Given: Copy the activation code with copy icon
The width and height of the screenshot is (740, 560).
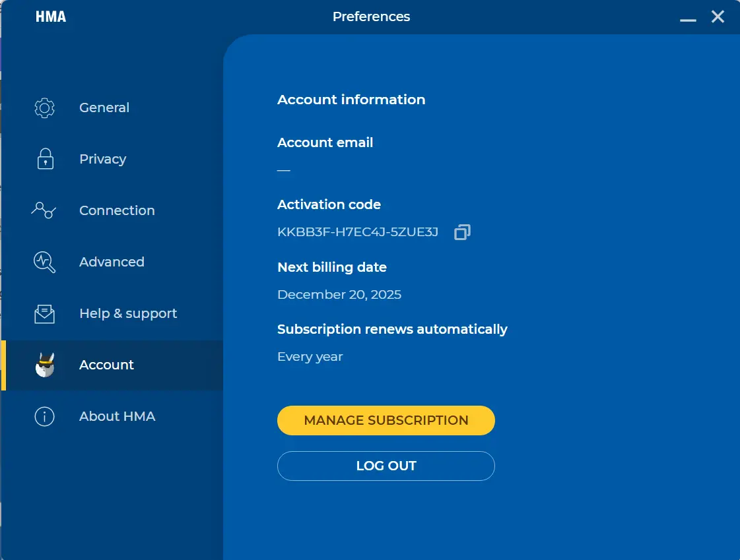Looking at the screenshot, I should (462, 232).
